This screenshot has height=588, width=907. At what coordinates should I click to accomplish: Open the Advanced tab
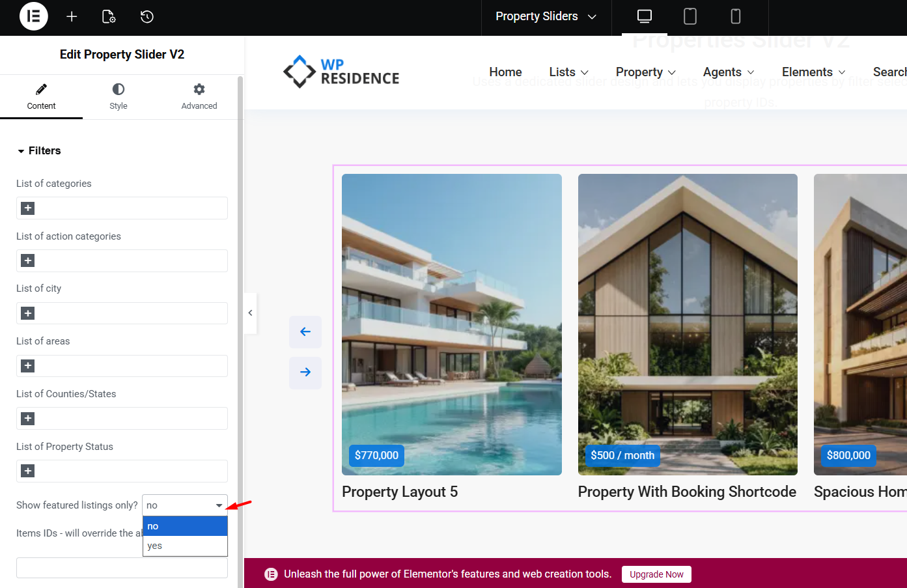point(199,96)
